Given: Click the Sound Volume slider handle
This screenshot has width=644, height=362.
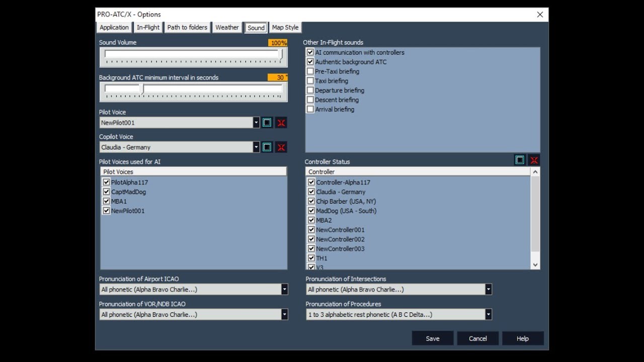Looking at the screenshot, I should (x=281, y=54).
